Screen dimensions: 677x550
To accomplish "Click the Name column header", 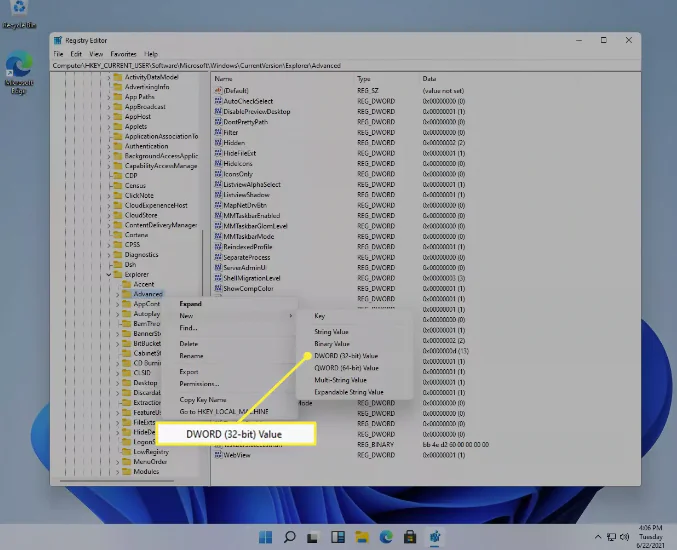I will [224, 78].
